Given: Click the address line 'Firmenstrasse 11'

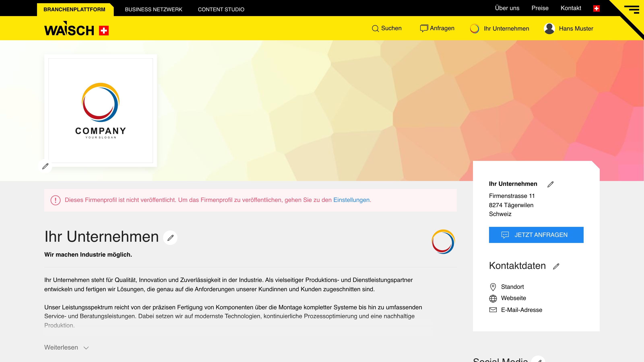Looking at the screenshot, I should pos(512,196).
